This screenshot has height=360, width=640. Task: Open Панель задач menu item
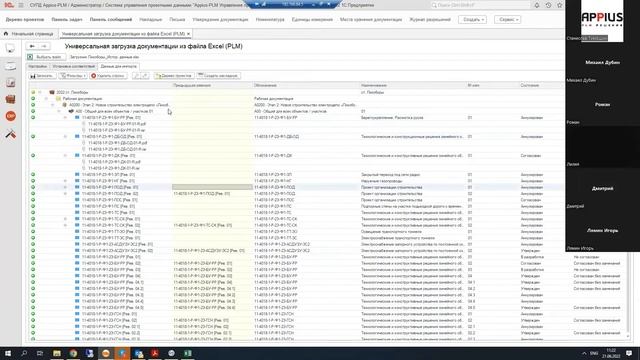pos(67,20)
